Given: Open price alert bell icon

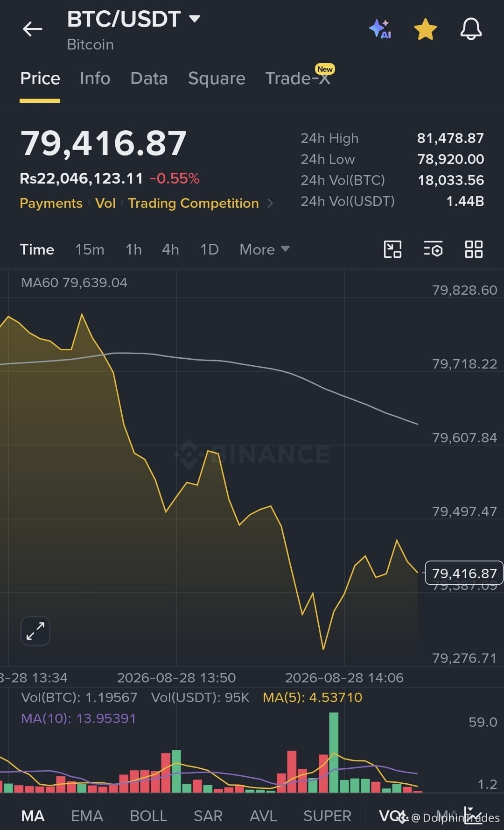Looking at the screenshot, I should (x=471, y=29).
